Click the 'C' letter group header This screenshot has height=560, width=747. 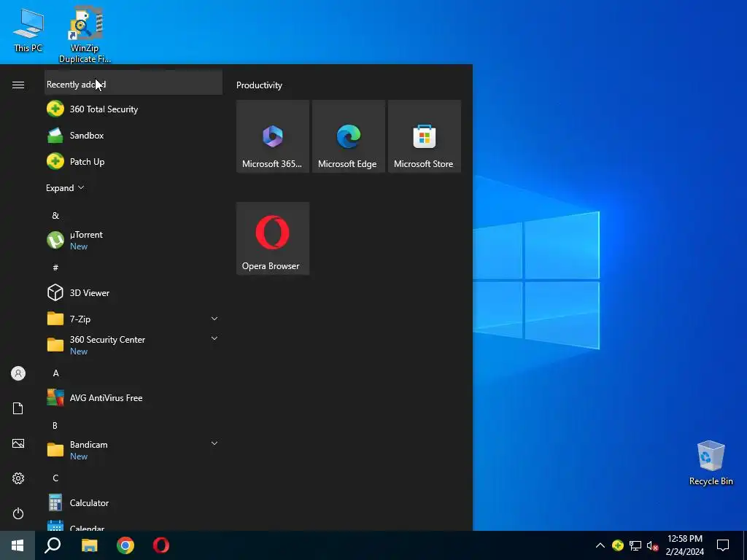55,478
